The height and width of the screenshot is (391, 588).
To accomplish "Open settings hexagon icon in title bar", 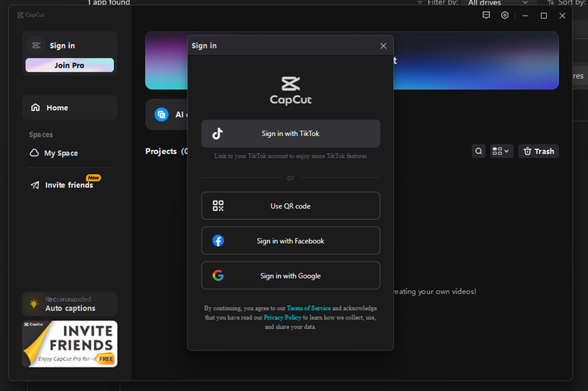I will coord(505,15).
